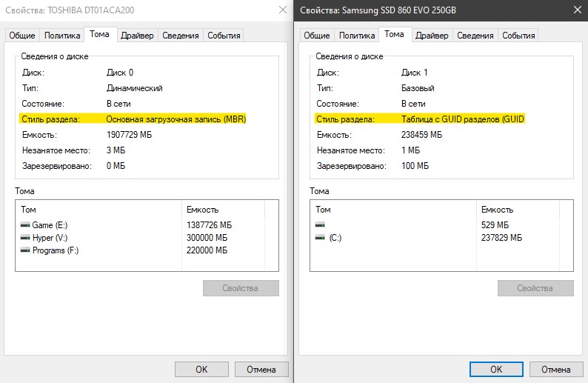Click drive icon next to (C:) volume
This screenshot has height=383, width=588.
point(320,238)
